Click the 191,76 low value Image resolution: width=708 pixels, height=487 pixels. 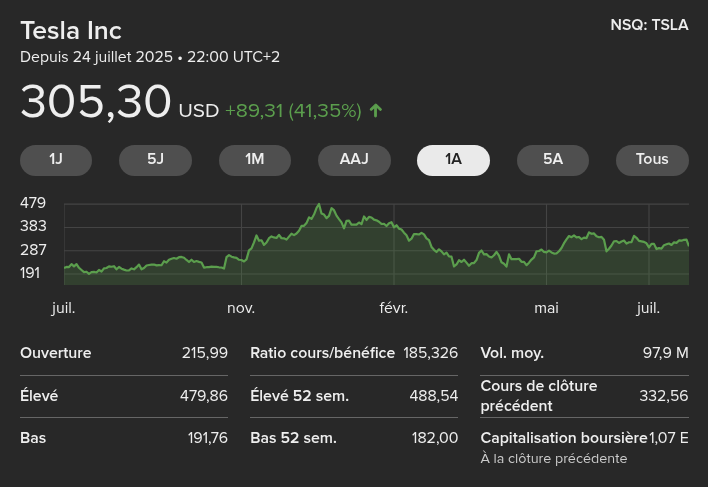(x=208, y=438)
